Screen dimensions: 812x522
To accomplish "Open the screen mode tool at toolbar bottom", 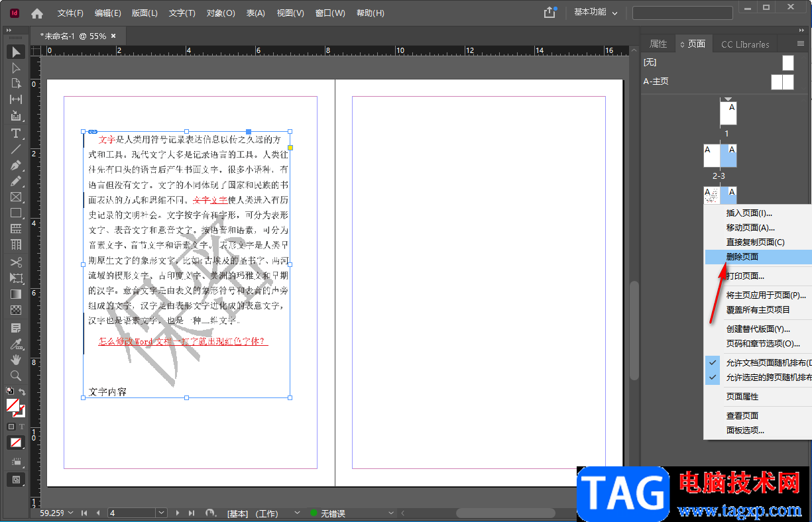I will tap(16, 479).
